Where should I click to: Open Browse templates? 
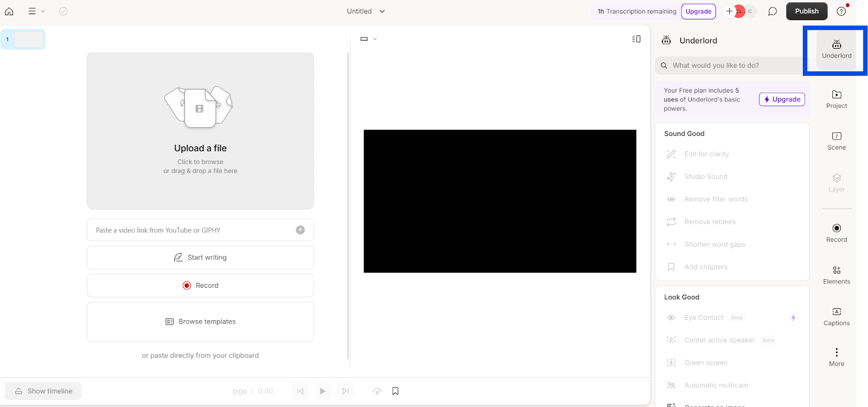click(200, 322)
